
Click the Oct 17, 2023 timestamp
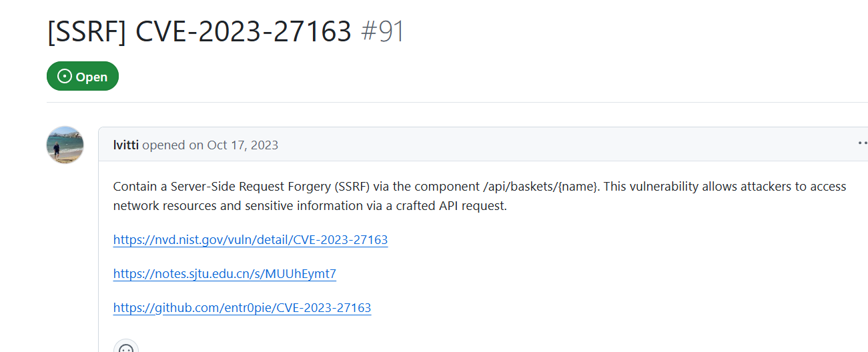point(242,145)
